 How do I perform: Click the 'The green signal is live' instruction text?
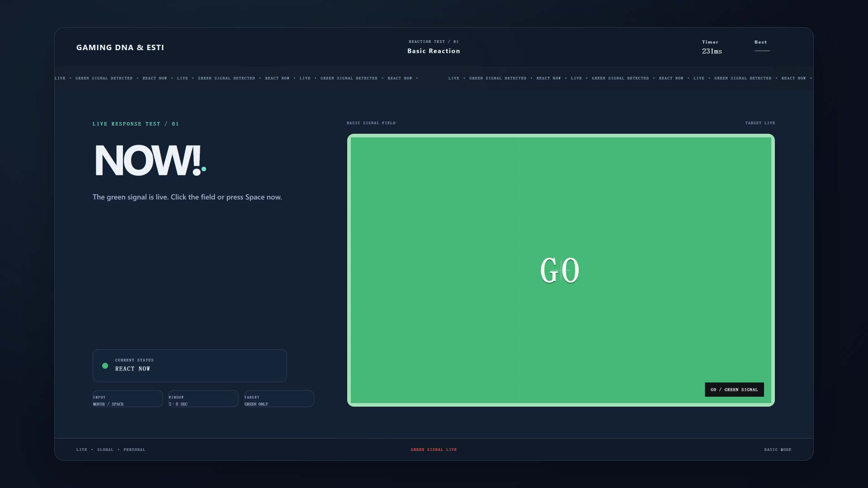(187, 197)
